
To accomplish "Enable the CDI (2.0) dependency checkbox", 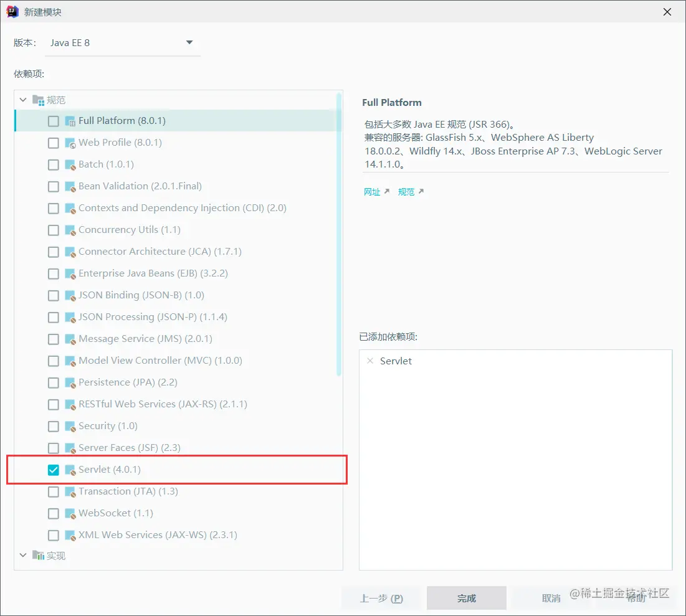I will point(54,208).
